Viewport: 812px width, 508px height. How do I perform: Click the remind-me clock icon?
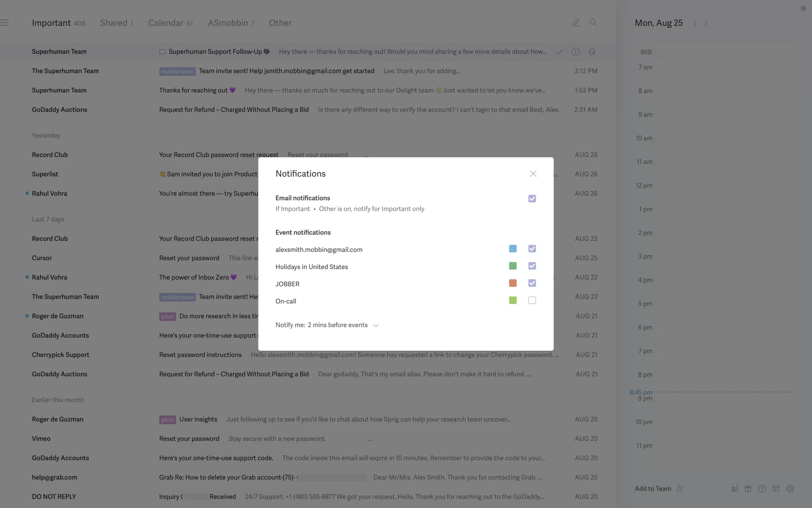(575, 52)
